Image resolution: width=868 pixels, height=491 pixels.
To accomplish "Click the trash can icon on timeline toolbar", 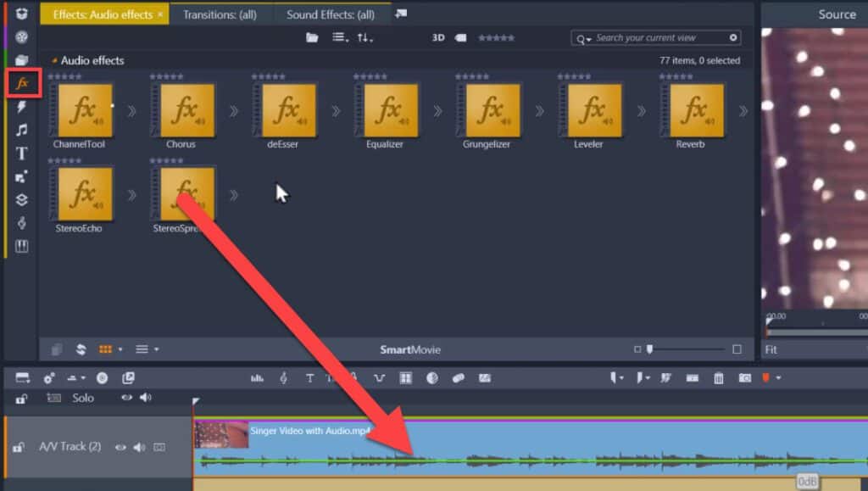I will point(719,378).
